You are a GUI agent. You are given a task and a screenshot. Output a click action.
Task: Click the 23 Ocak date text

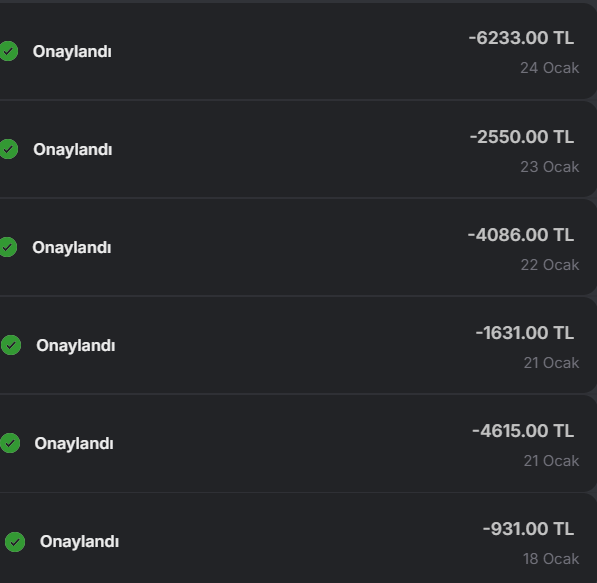point(550,167)
